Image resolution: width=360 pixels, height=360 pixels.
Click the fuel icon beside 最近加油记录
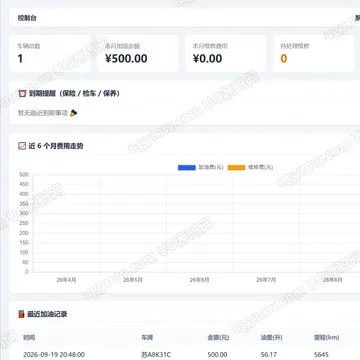click(x=22, y=314)
